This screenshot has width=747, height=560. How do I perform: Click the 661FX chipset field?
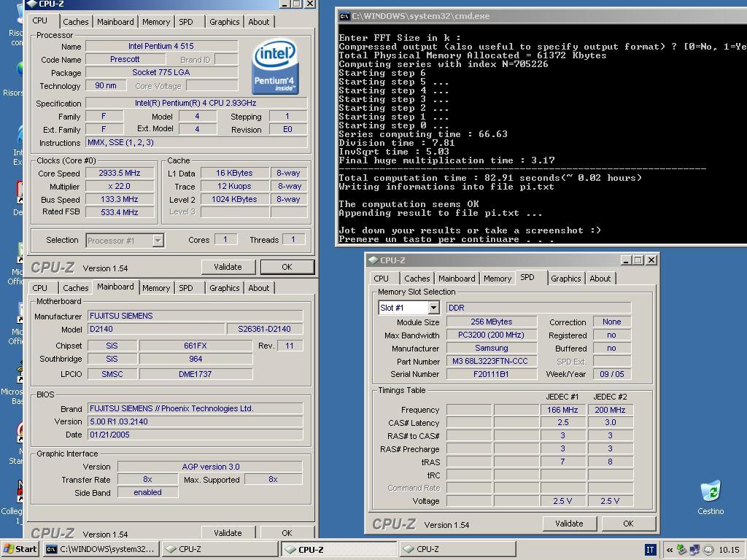196,346
